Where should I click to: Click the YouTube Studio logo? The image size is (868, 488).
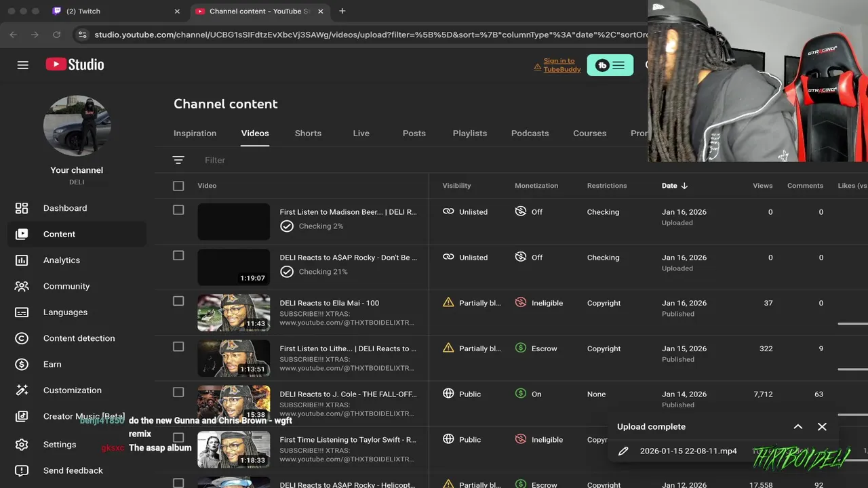pos(75,64)
